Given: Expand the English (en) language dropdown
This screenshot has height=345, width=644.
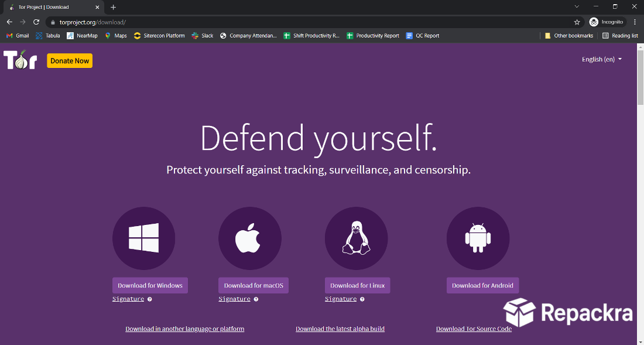Looking at the screenshot, I should pos(602,59).
